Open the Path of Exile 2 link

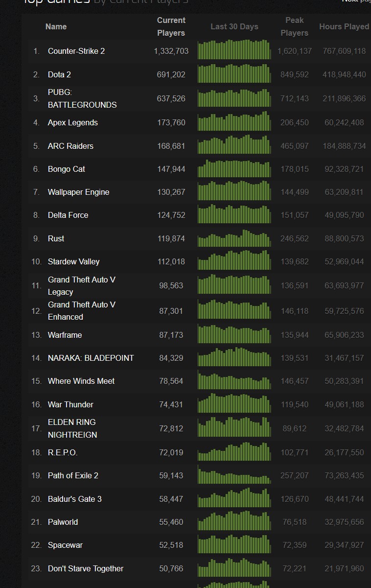click(73, 475)
